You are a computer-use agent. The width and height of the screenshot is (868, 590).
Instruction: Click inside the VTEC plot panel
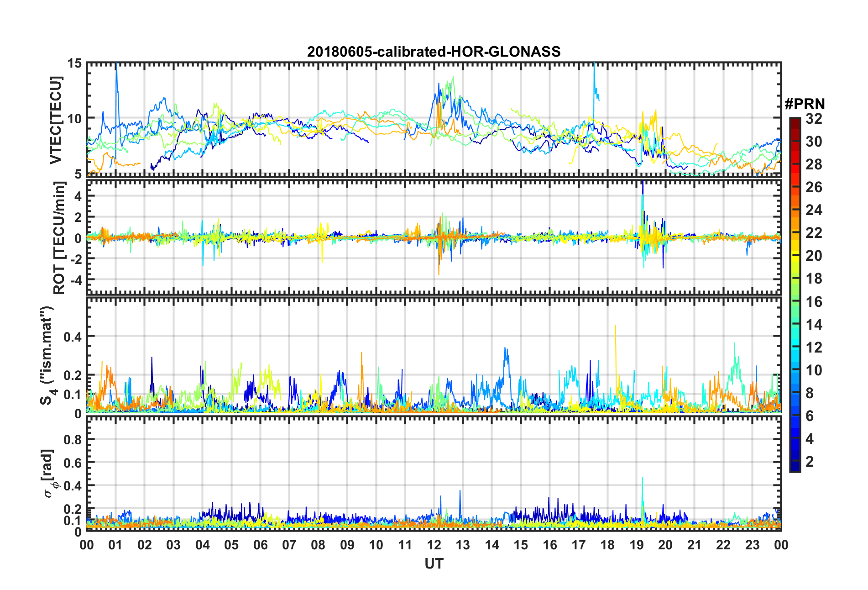pos(434,119)
